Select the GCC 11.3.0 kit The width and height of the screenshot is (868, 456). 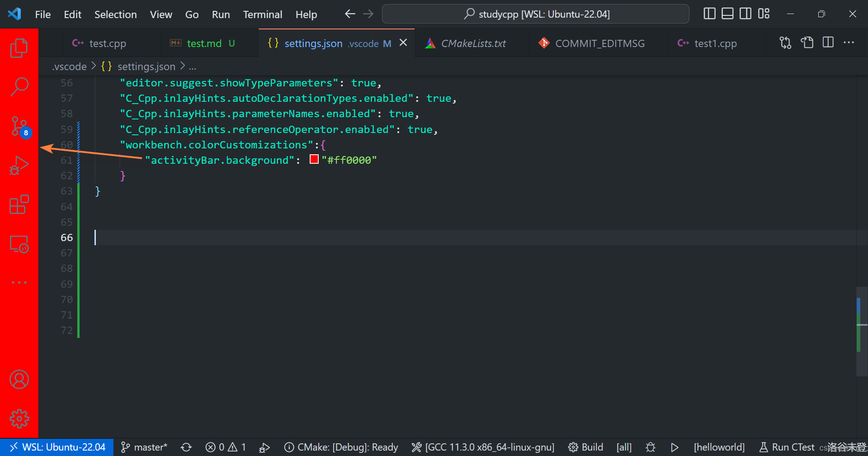483,447
